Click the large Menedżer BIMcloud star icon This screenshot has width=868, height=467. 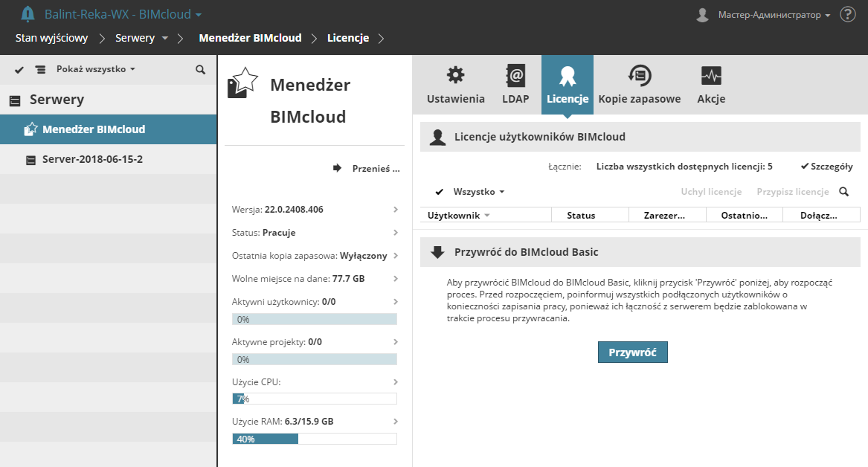click(242, 83)
